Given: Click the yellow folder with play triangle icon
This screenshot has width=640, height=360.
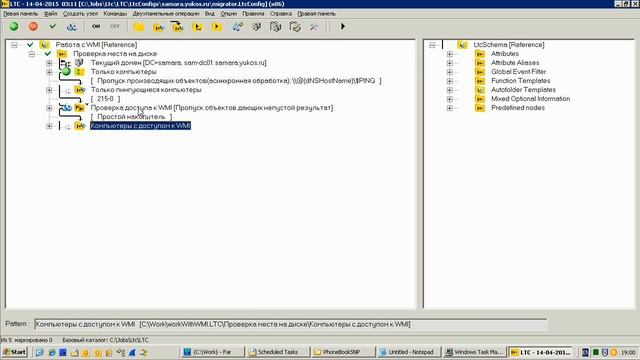Looking at the screenshot, I should tap(217, 27).
